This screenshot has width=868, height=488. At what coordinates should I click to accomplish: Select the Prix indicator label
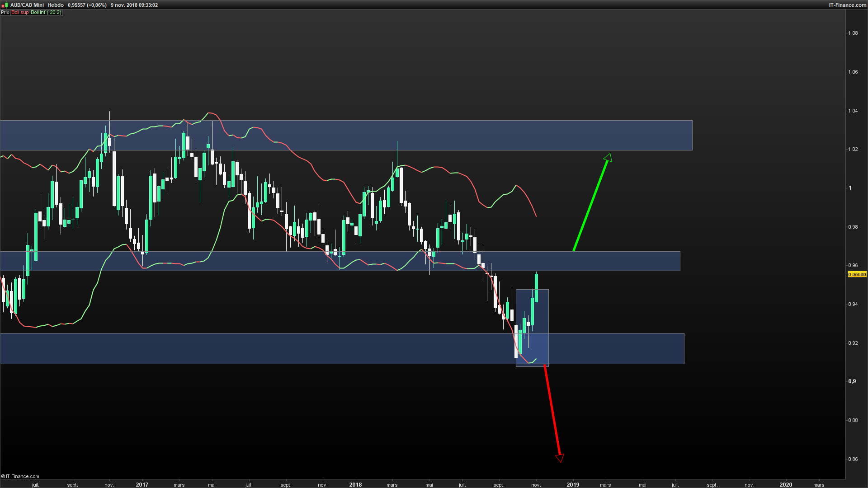pos(5,13)
